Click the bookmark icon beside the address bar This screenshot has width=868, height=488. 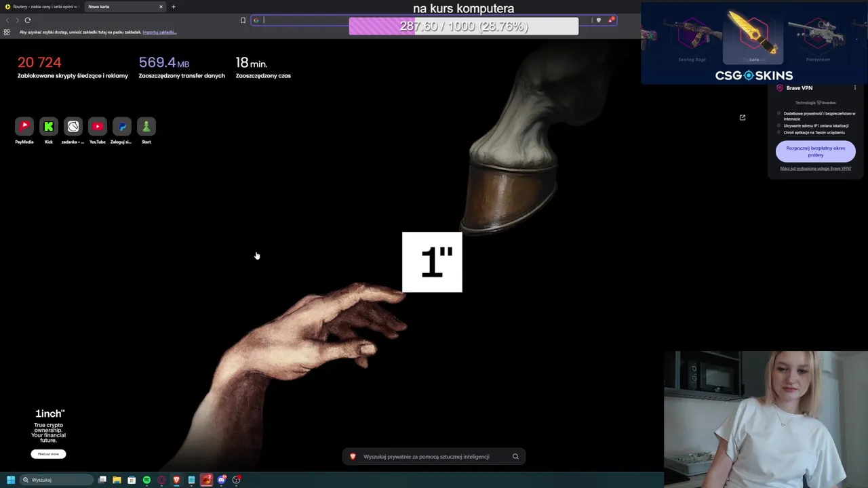[243, 20]
